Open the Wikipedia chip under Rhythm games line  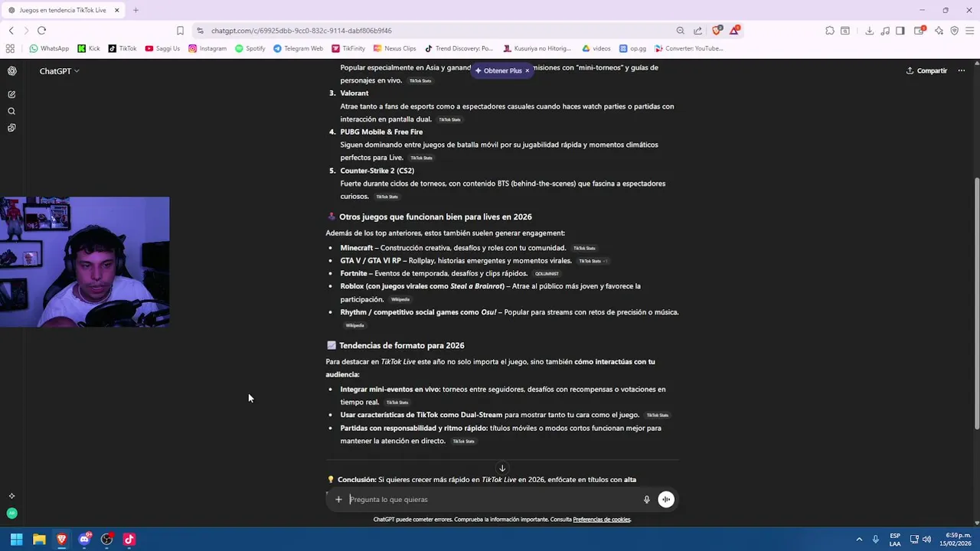[x=354, y=325]
